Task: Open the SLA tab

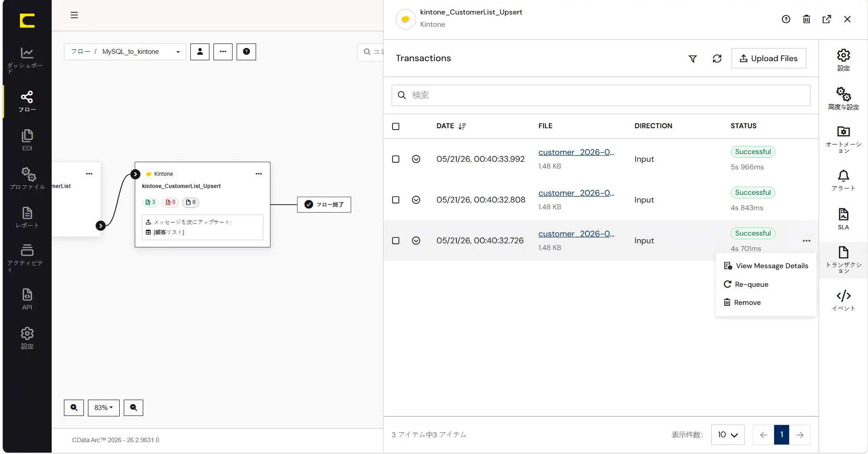Action: tap(844, 219)
